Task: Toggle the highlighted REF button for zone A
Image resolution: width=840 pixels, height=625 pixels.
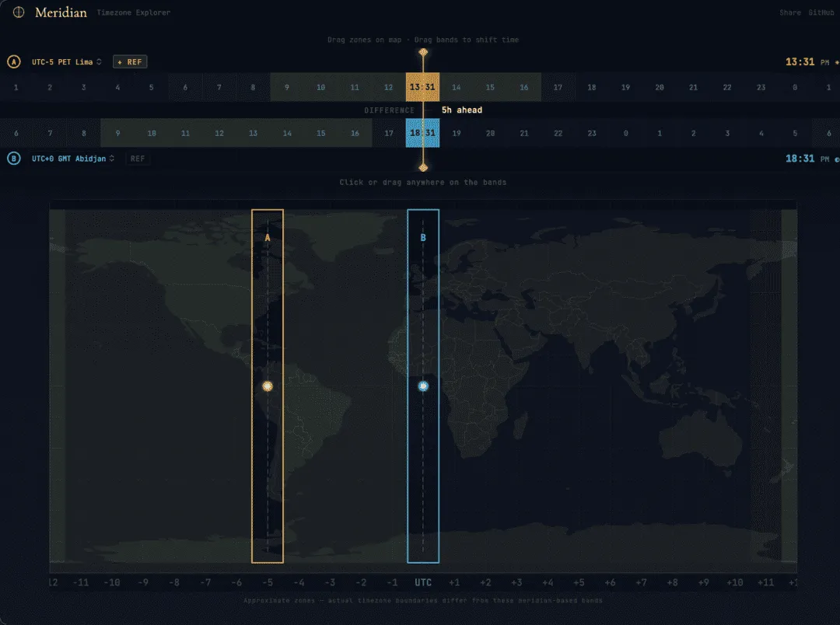Action: (x=130, y=62)
